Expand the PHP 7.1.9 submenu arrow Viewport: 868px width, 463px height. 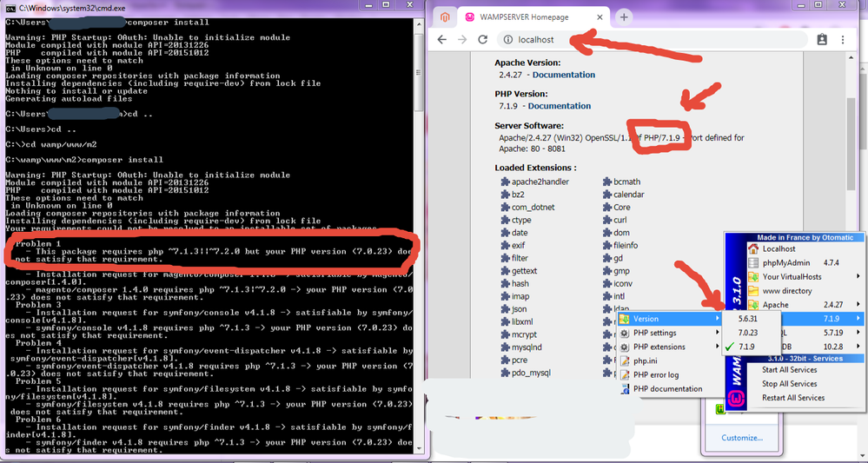tap(858, 318)
